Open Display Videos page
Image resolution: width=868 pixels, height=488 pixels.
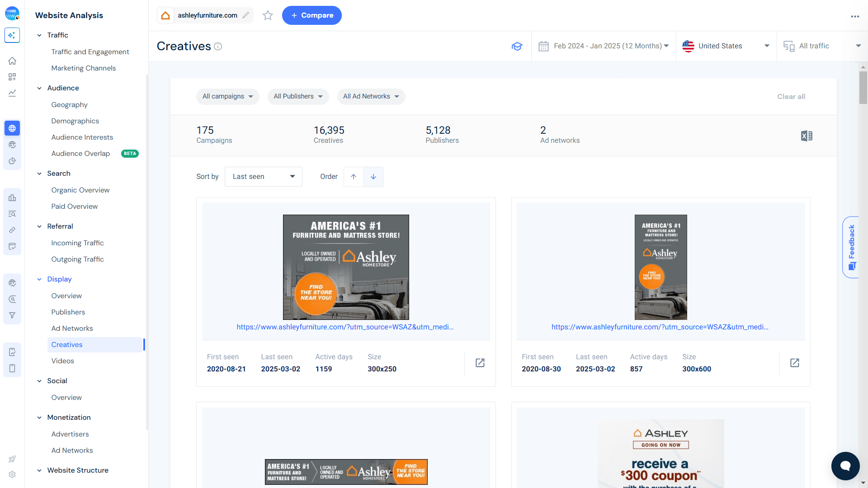coord(63,361)
